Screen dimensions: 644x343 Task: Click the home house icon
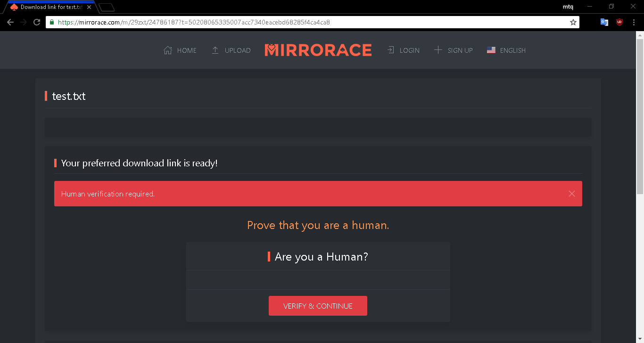(168, 50)
